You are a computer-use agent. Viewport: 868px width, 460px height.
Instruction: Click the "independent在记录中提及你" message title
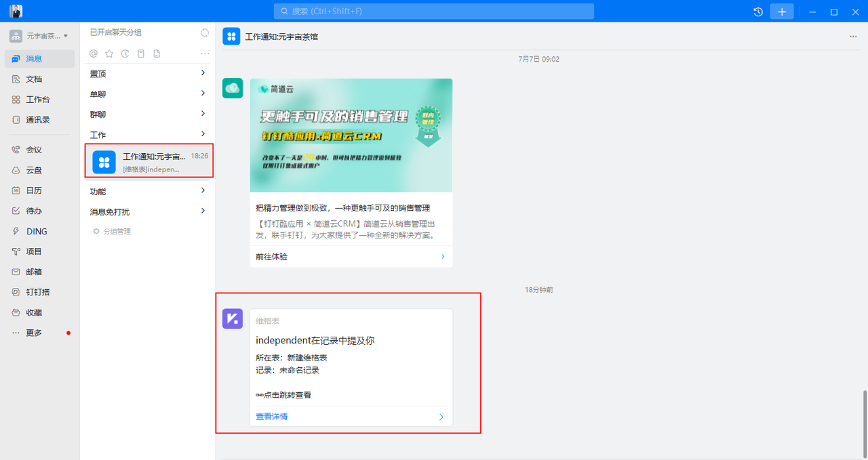click(315, 340)
